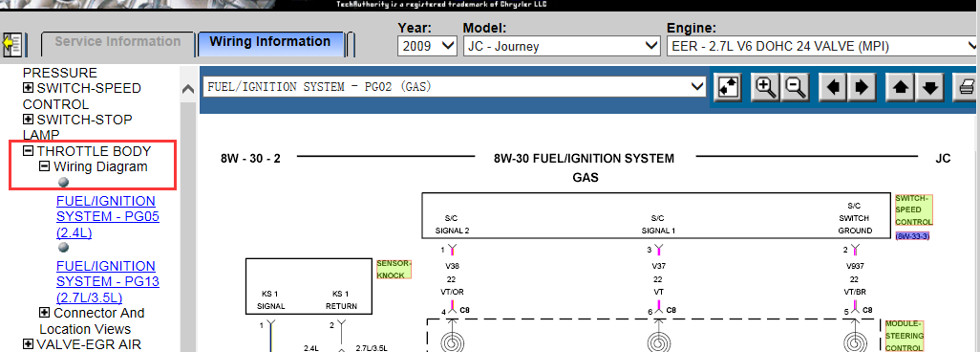The width and height of the screenshot is (980, 352).
Task: Expand the VALVE-EGR AIR tree node
Action: [28, 343]
